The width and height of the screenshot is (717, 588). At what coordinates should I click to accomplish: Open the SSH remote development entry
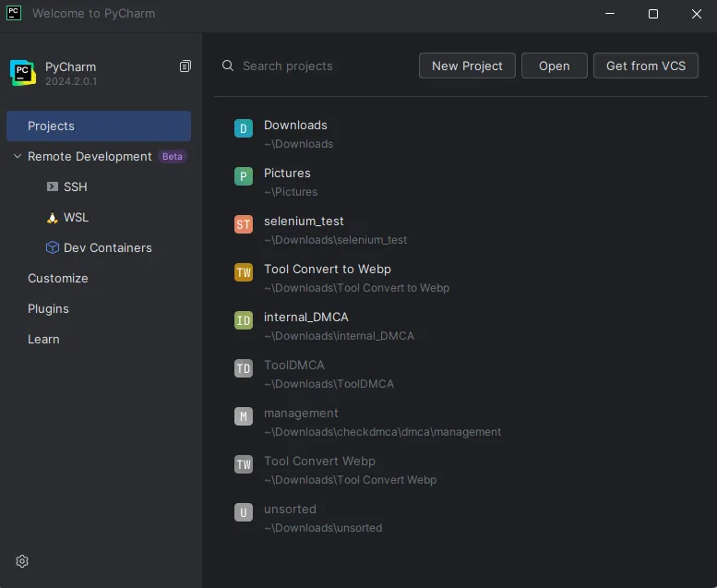(75, 186)
